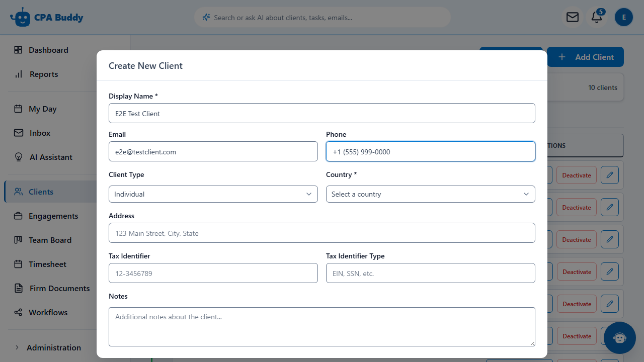Open the user avatar E menu

click(624, 17)
